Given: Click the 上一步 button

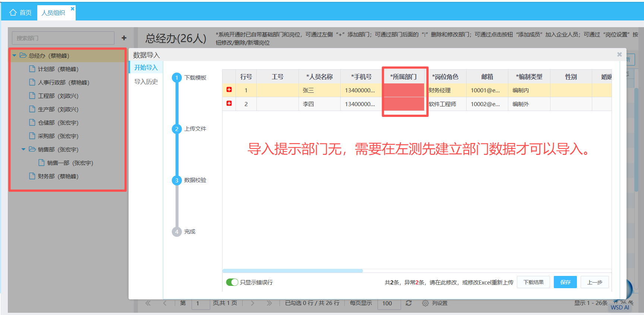Looking at the screenshot, I should click(x=595, y=282).
